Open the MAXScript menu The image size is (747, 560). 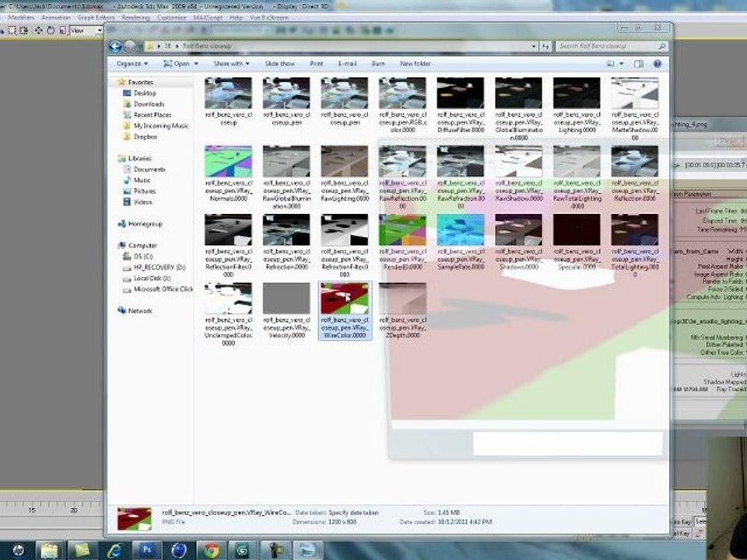point(208,18)
